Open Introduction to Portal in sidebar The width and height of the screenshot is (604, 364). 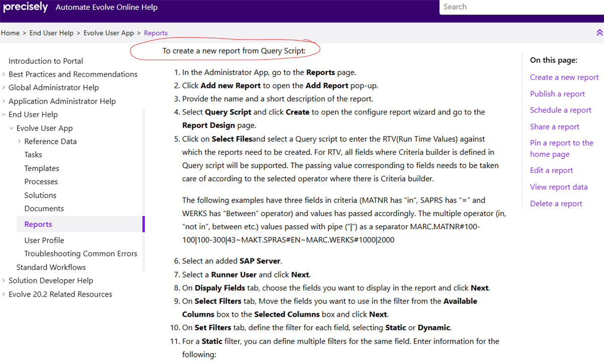46,61
